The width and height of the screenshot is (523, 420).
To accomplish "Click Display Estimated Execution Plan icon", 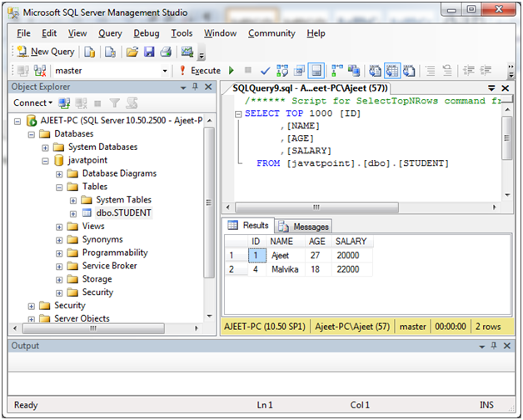I will point(282,71).
